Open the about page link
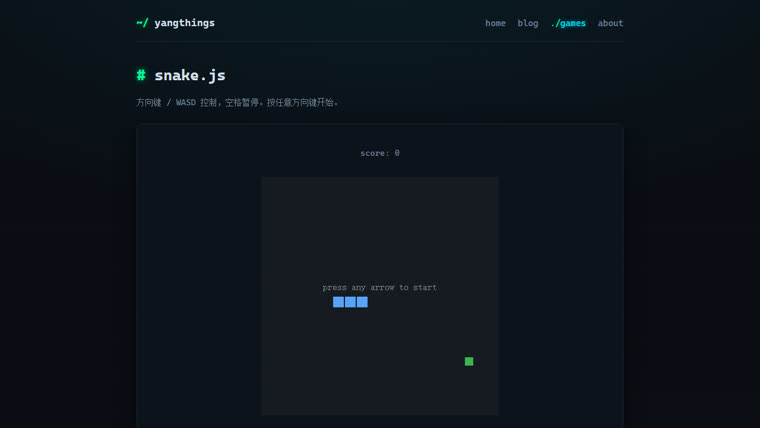The width and height of the screenshot is (760, 428). pyautogui.click(x=610, y=23)
